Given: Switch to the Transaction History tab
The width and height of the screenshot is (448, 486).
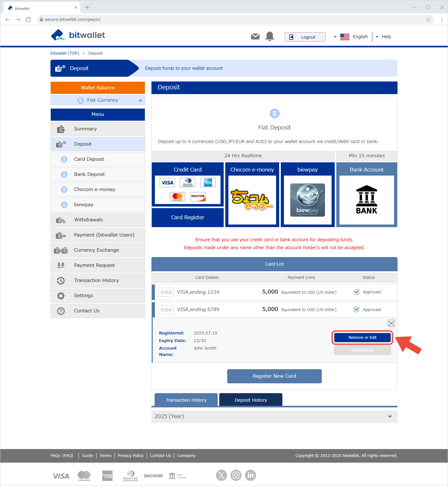Looking at the screenshot, I should click(x=186, y=400).
